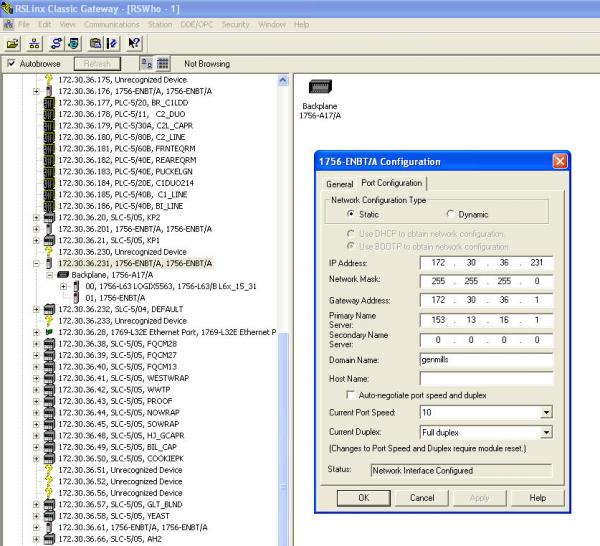Switch to the General tab
This screenshot has width=600, height=546.
(x=339, y=184)
